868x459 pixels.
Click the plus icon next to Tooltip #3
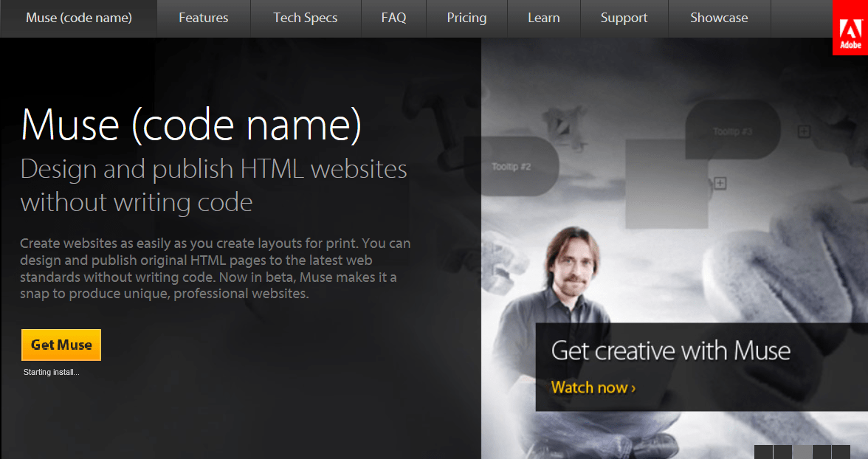[804, 131]
